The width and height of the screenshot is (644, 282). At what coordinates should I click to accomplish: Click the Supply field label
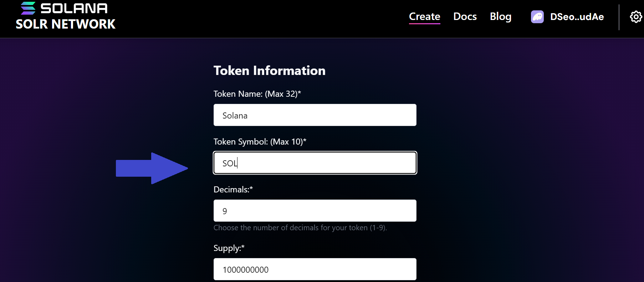[228, 248]
